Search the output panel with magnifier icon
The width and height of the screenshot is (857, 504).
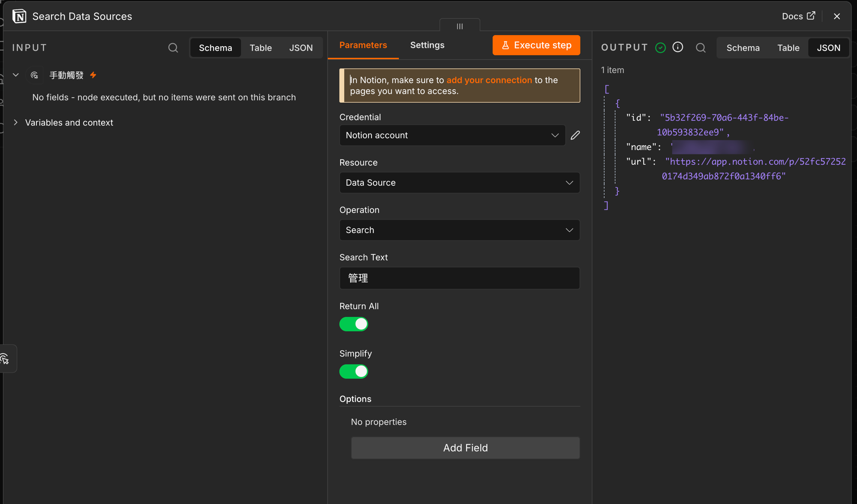click(x=701, y=48)
